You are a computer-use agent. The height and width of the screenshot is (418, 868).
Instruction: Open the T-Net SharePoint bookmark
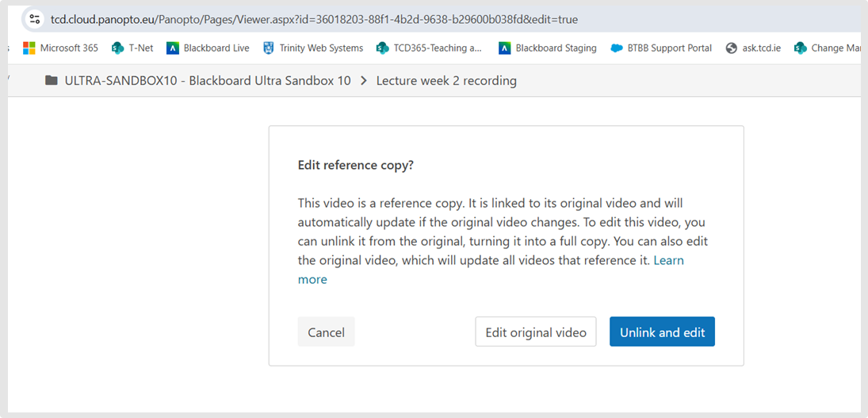pyautogui.click(x=132, y=48)
